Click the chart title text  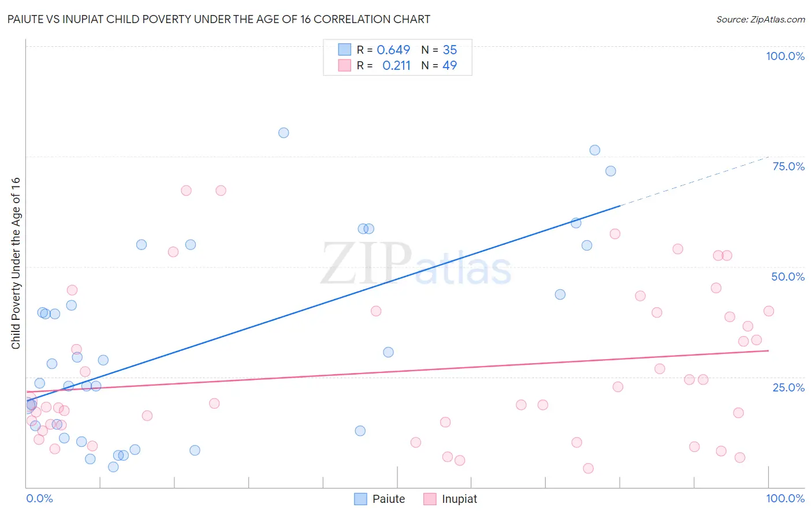tap(219, 19)
